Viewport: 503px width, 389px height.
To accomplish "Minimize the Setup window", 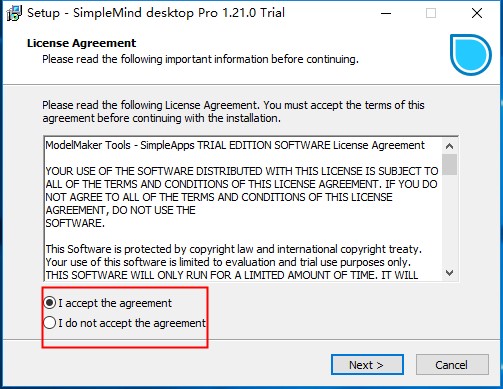I will click(x=386, y=13).
